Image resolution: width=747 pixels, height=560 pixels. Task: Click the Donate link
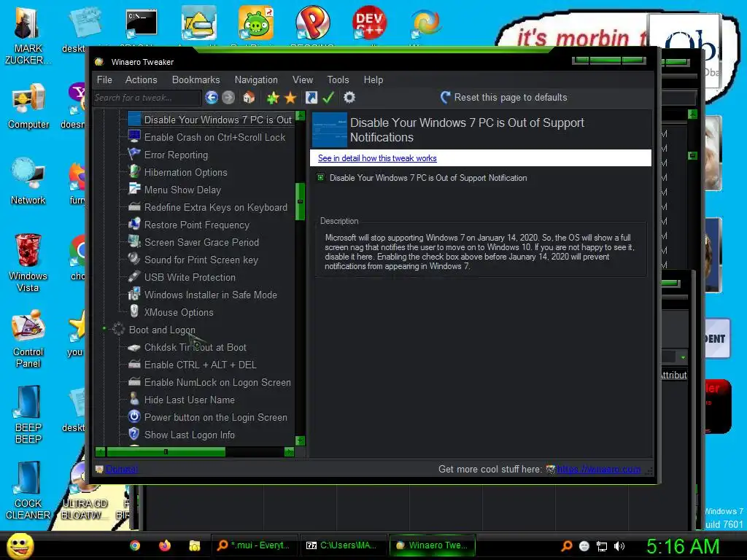[x=122, y=469]
